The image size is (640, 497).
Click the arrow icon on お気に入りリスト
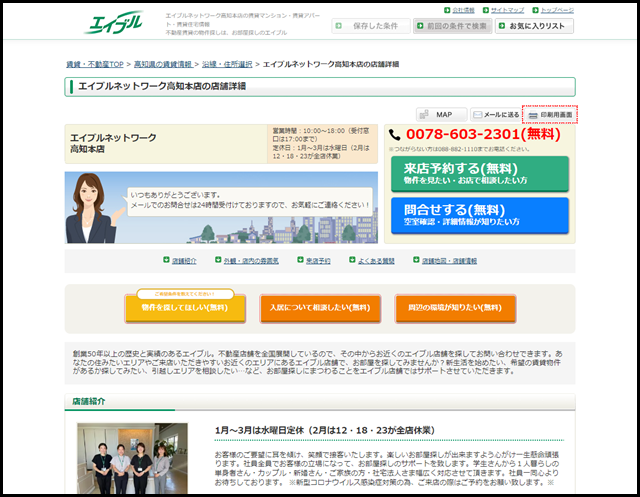[x=502, y=26]
